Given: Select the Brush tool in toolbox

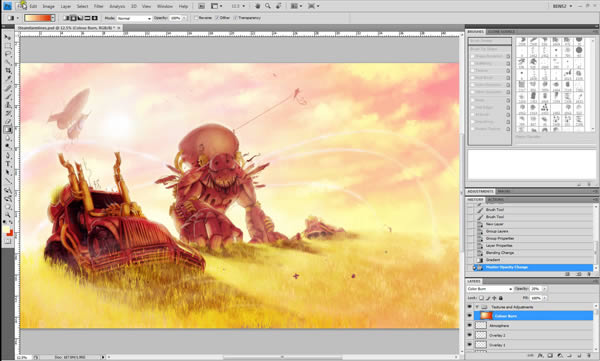Looking at the screenshot, I should tap(8, 96).
